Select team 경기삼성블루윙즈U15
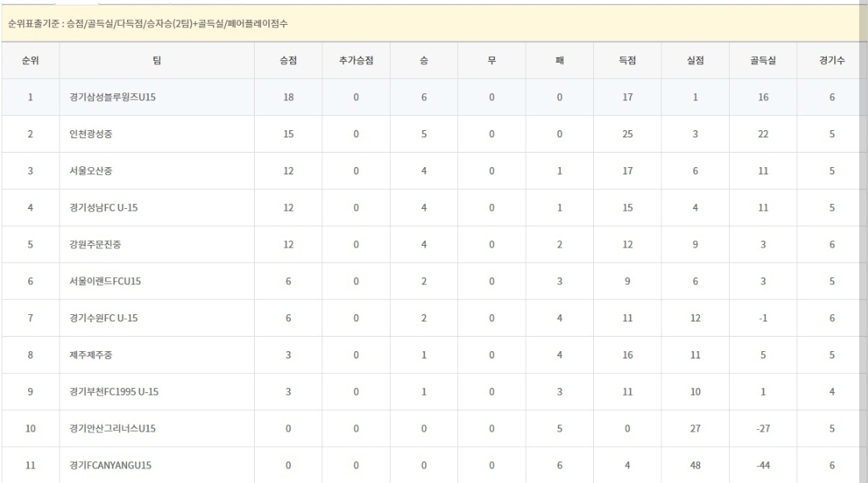 [113, 96]
